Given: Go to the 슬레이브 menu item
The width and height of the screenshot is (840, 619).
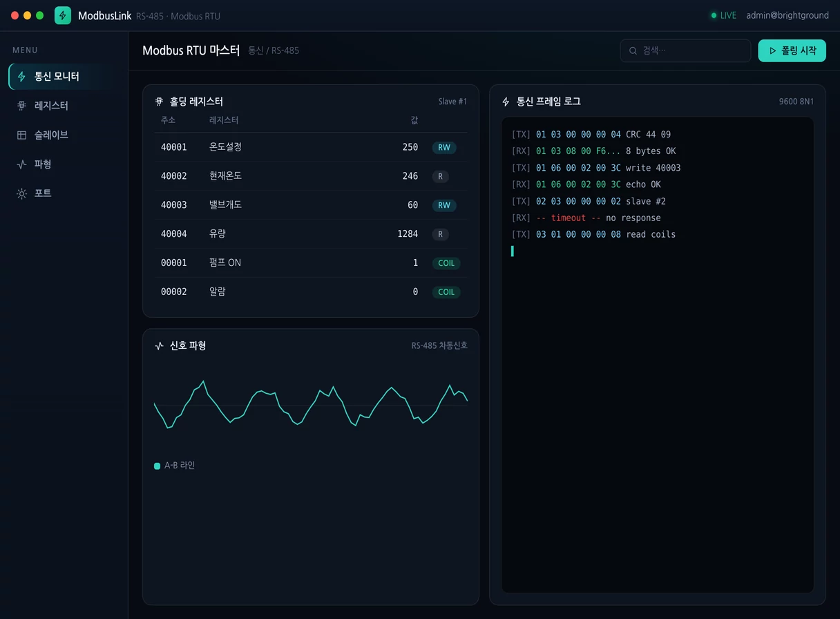Looking at the screenshot, I should (x=64, y=135).
